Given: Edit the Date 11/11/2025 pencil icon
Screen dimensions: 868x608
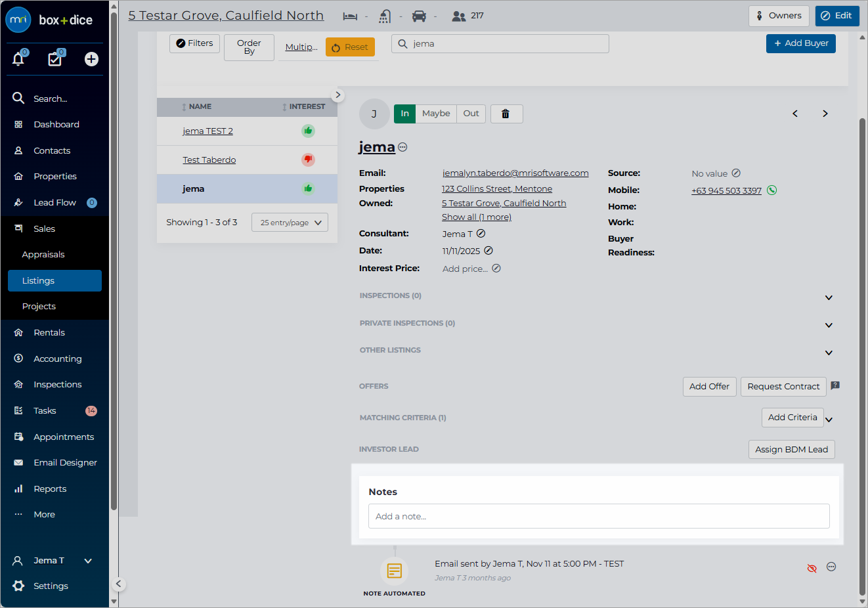Looking at the screenshot, I should tap(488, 250).
